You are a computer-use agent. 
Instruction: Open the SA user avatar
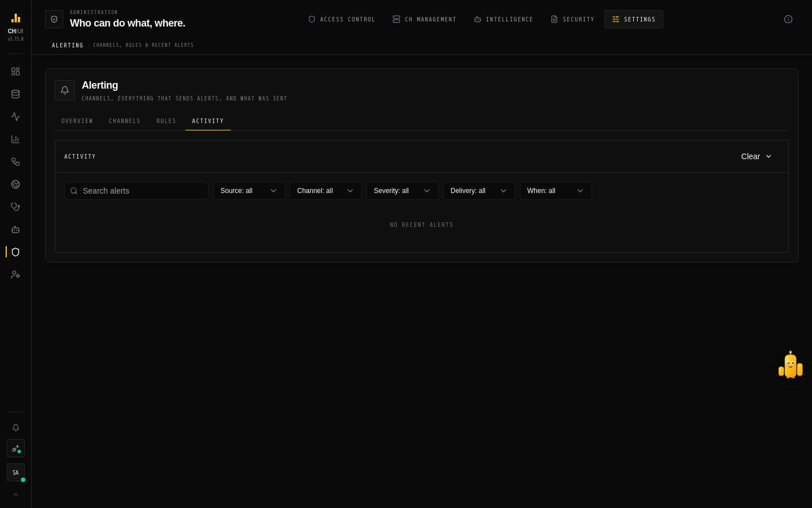(16, 472)
